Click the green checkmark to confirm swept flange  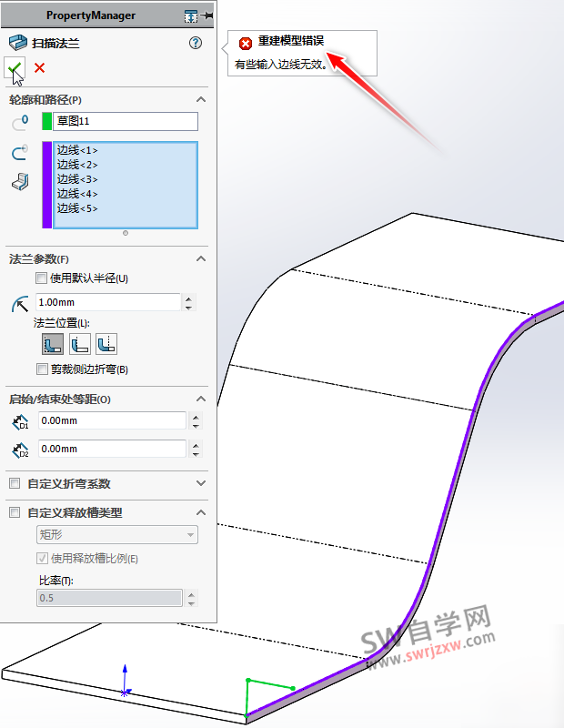tap(15, 67)
